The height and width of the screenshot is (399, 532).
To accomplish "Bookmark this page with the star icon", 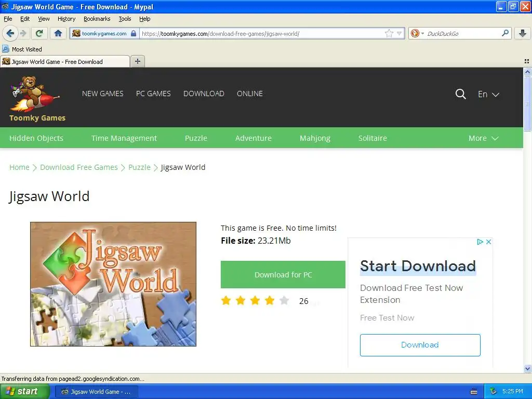I will pos(389,33).
